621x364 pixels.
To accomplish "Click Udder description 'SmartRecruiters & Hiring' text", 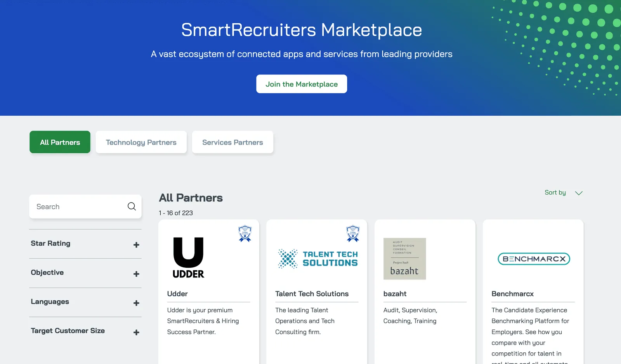I will [203, 321].
